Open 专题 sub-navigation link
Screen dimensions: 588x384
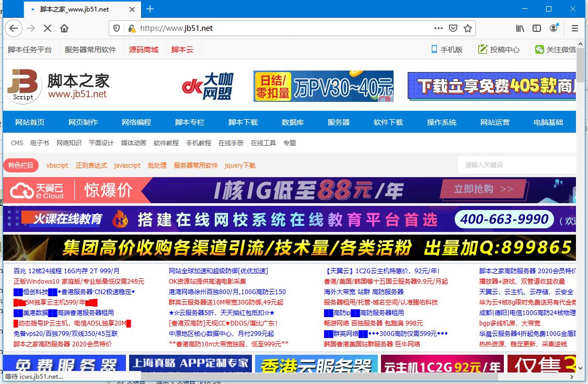tap(290, 143)
